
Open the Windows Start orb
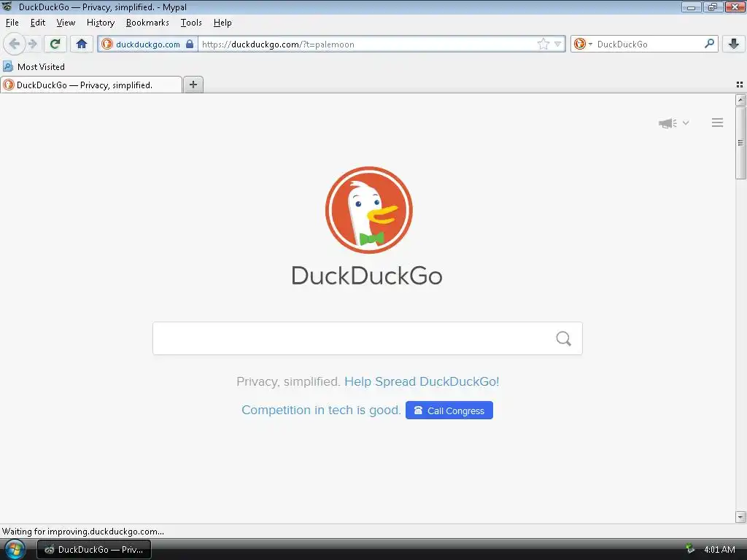15,550
